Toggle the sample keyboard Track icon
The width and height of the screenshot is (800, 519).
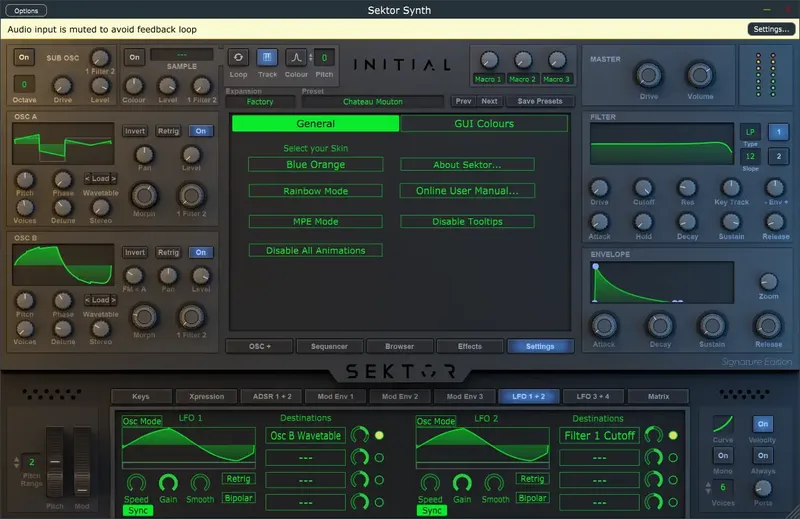point(267,58)
